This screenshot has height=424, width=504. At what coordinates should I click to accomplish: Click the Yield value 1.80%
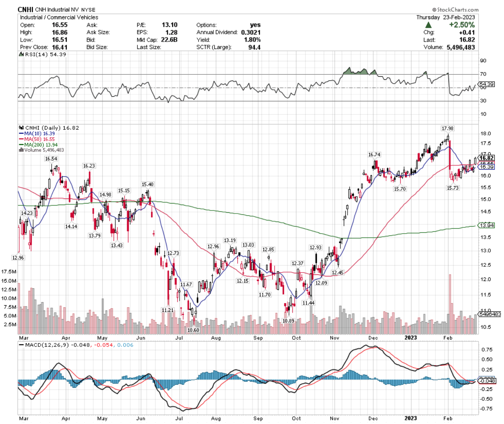click(x=252, y=40)
